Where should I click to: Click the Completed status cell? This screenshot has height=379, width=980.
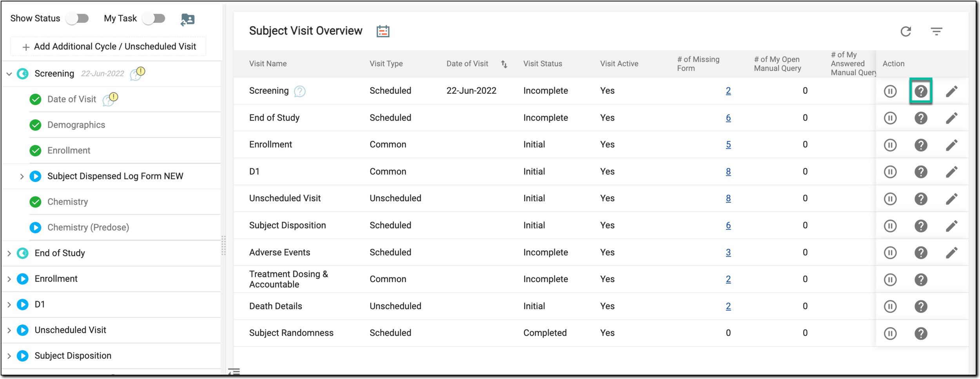coord(545,333)
